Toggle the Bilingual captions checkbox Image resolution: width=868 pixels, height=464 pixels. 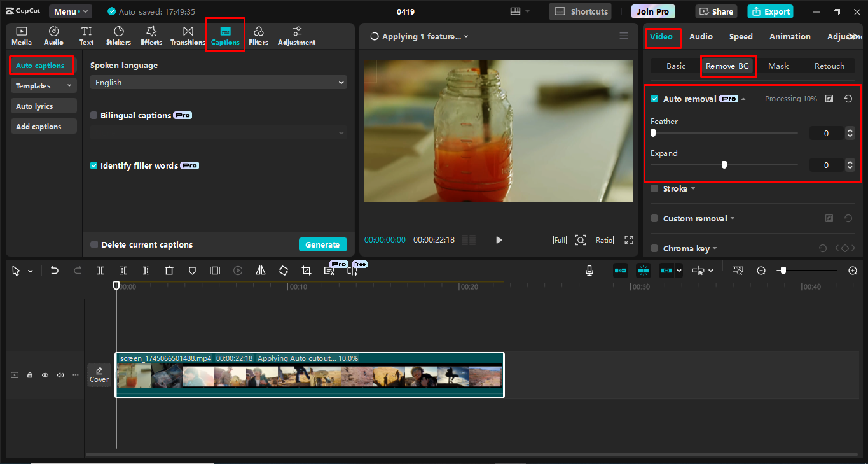click(93, 115)
